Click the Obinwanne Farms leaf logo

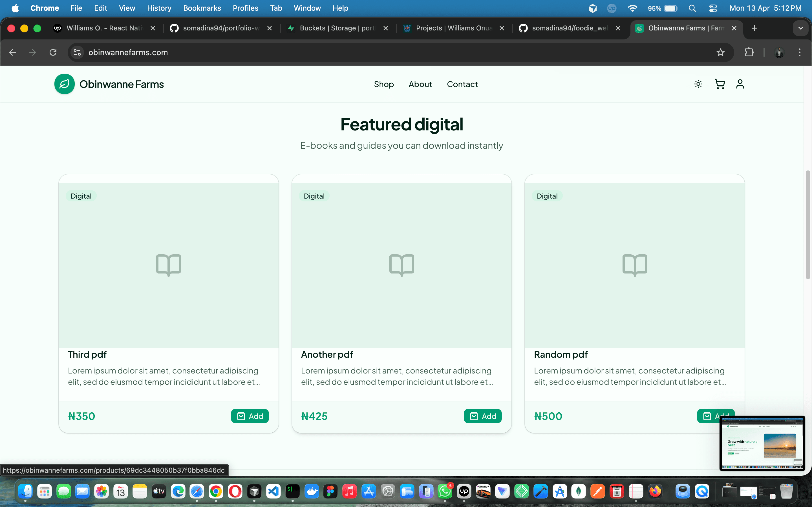coord(64,84)
